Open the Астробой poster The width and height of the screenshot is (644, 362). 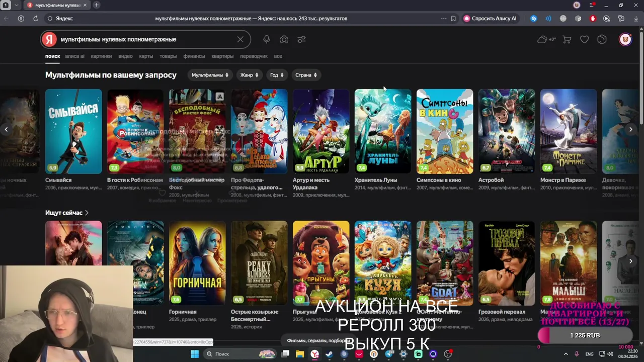[507, 131]
